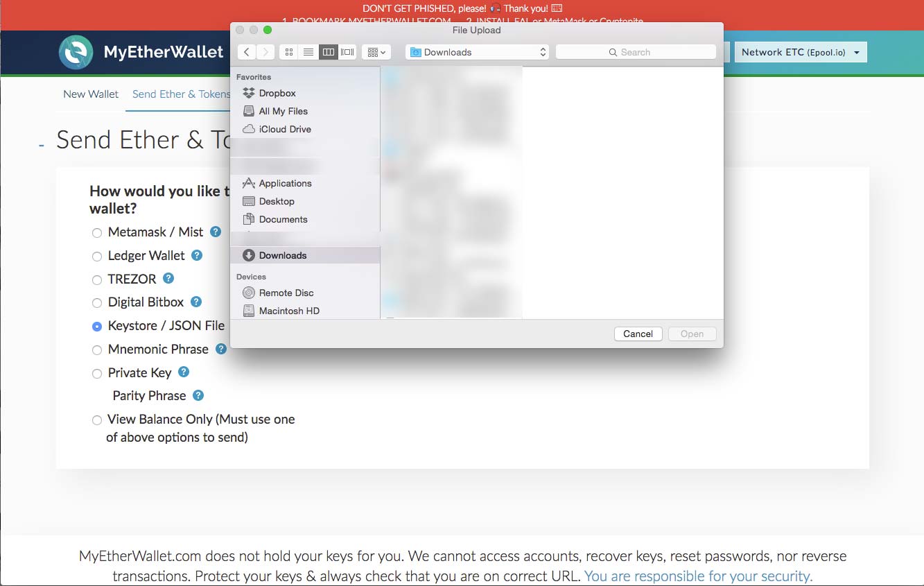Click help icon next to TREZOR
924x586 pixels.
(168, 278)
